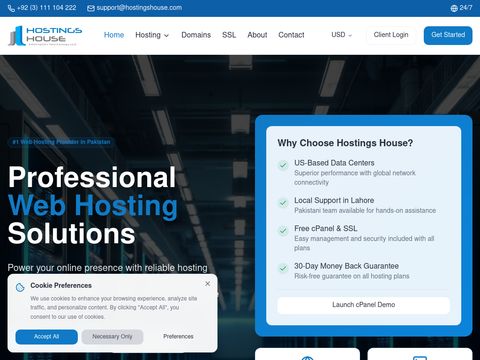
Task: Click the globe 24/7 icon
Action: tap(454, 8)
